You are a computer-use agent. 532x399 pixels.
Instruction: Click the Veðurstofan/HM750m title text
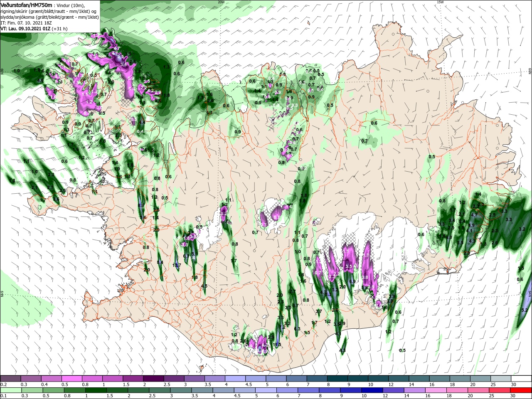(26, 5)
